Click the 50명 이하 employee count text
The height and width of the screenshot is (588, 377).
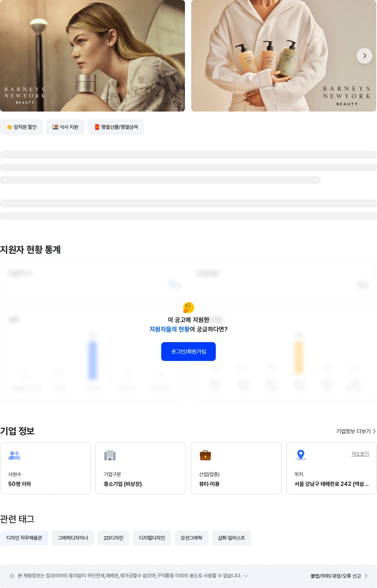coord(20,484)
